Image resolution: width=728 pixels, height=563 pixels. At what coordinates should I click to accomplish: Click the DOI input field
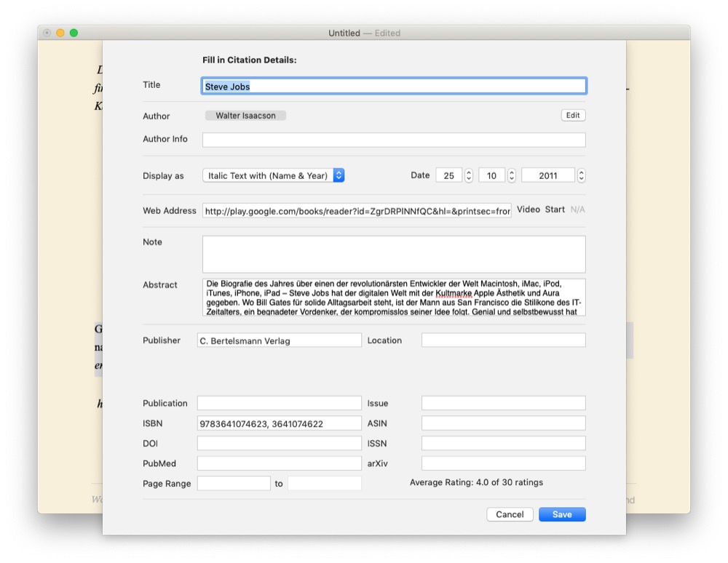point(279,443)
